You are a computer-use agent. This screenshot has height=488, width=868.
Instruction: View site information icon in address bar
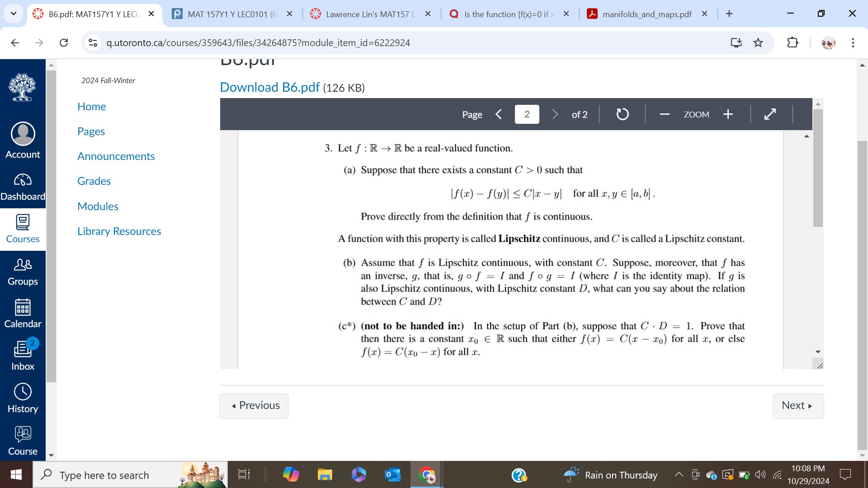click(x=93, y=42)
